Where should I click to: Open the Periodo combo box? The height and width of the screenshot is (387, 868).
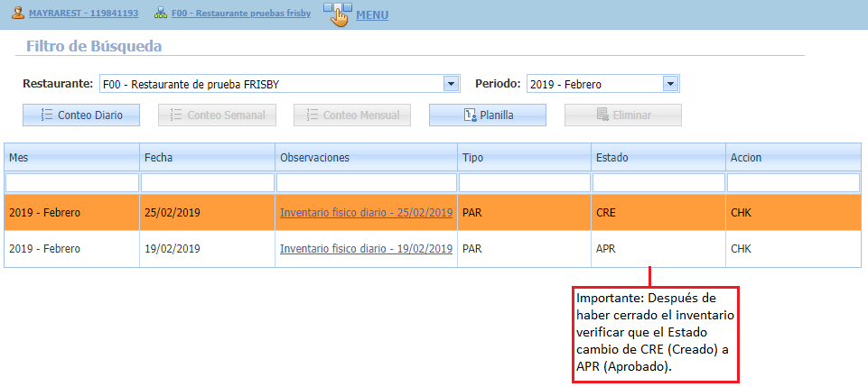pos(602,84)
